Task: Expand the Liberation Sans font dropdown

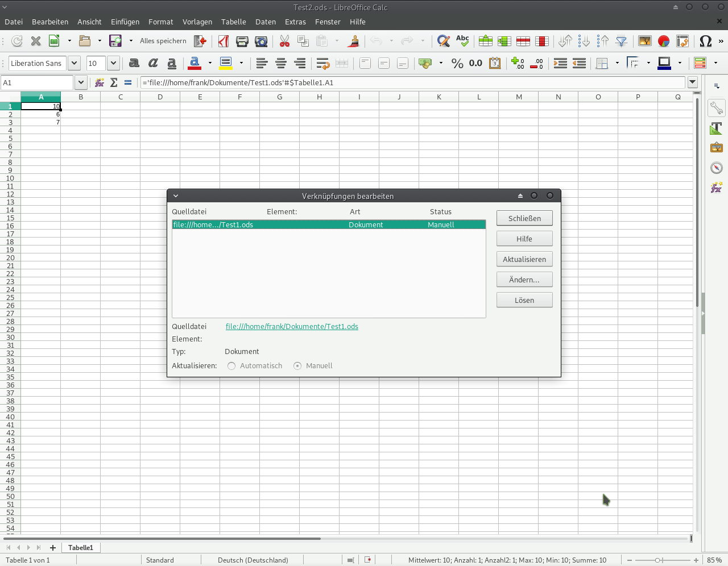Action: [x=74, y=63]
